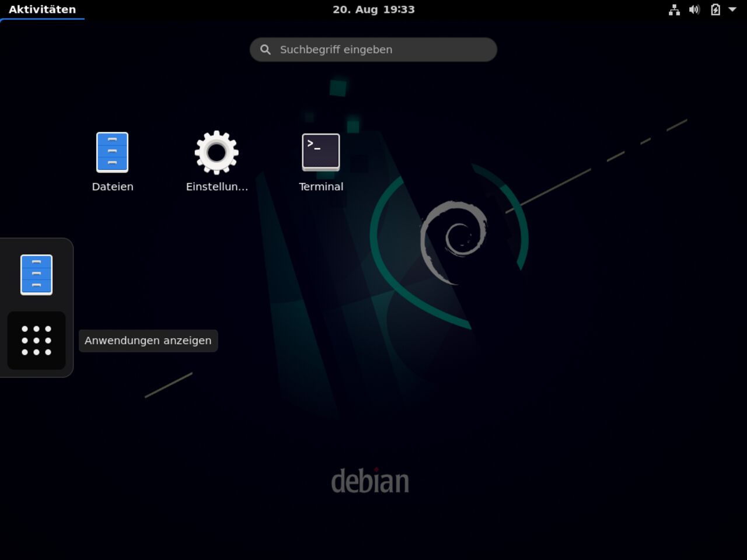The image size is (747, 560).
Task: Click the battery charging icon
Action: 715,9
